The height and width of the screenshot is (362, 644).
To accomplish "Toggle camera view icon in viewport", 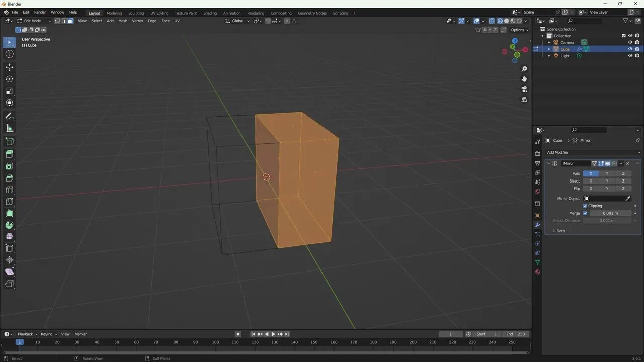I will [x=524, y=89].
